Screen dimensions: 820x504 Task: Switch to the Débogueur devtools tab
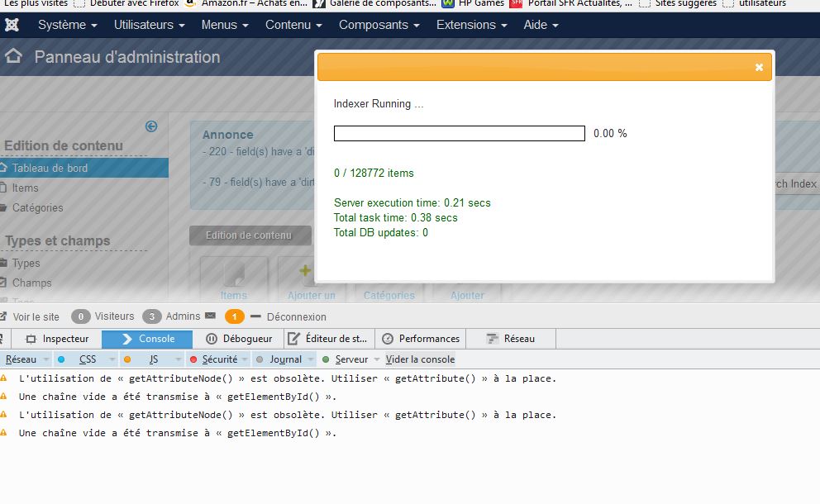[238, 339]
